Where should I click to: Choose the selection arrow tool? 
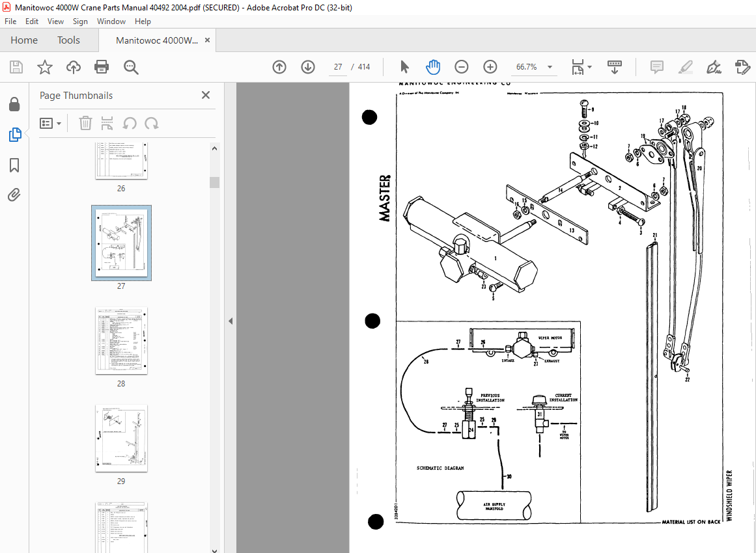[404, 67]
